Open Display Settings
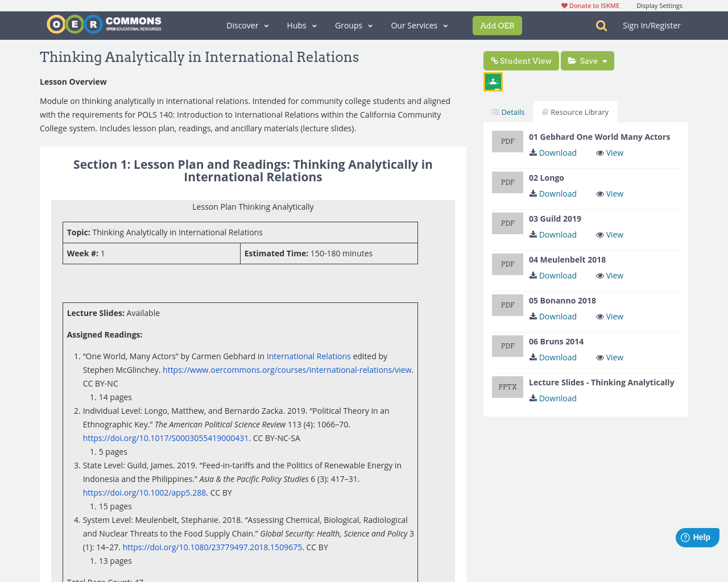 tap(659, 5)
